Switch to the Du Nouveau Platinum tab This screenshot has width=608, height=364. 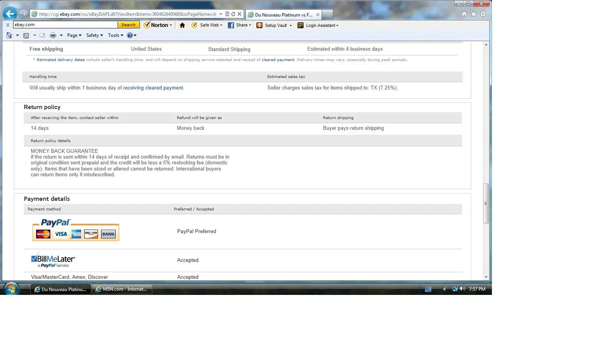(x=283, y=15)
